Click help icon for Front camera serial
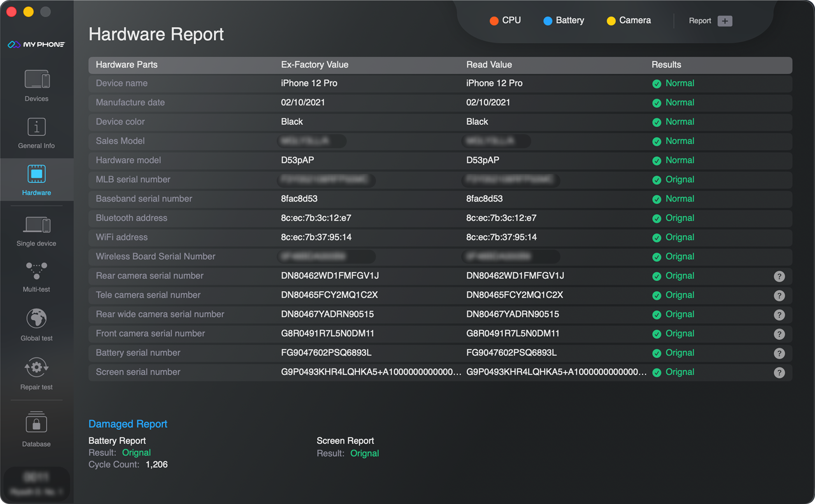The image size is (815, 504). (x=779, y=334)
